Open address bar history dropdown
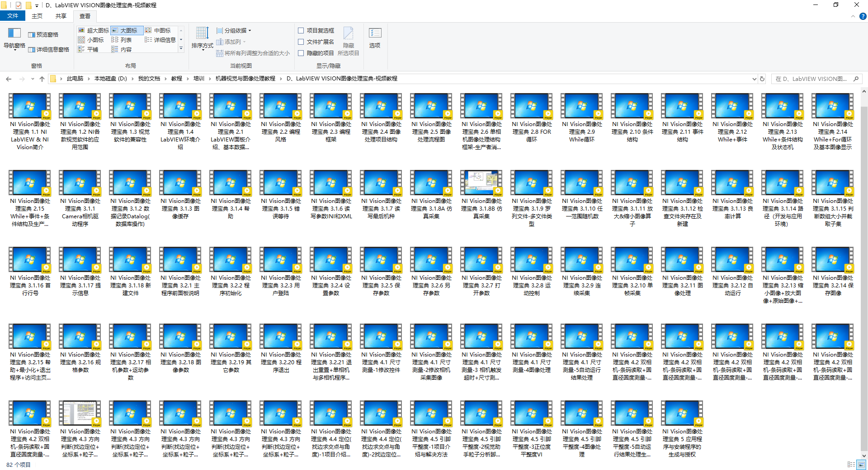The image size is (868, 470). tap(754, 79)
